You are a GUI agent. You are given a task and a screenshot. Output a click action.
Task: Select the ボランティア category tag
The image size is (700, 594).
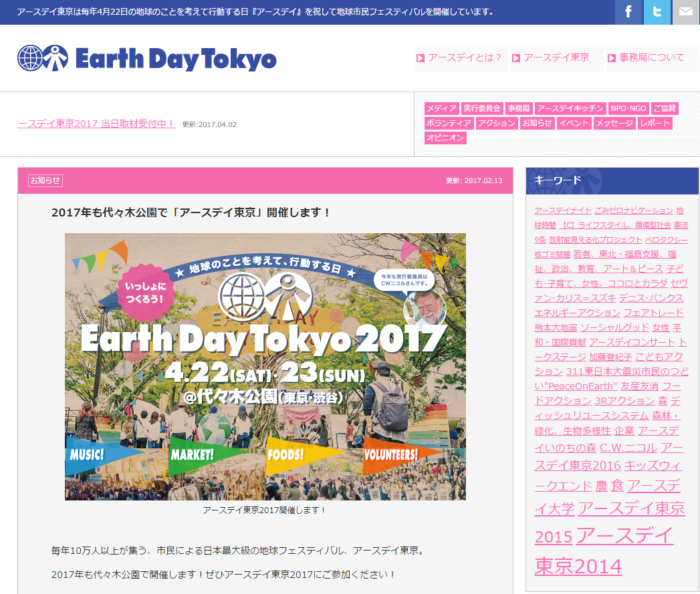pos(449,123)
